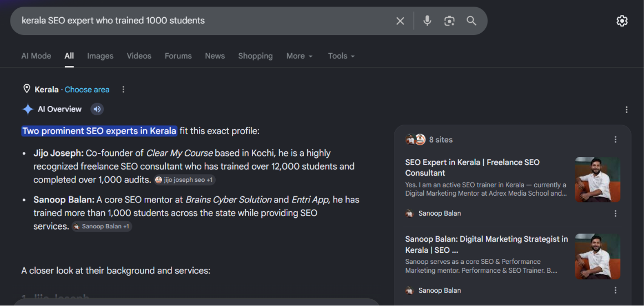Click in the search input field
Image resolution: width=644 pixels, height=306 pixels.
point(205,21)
